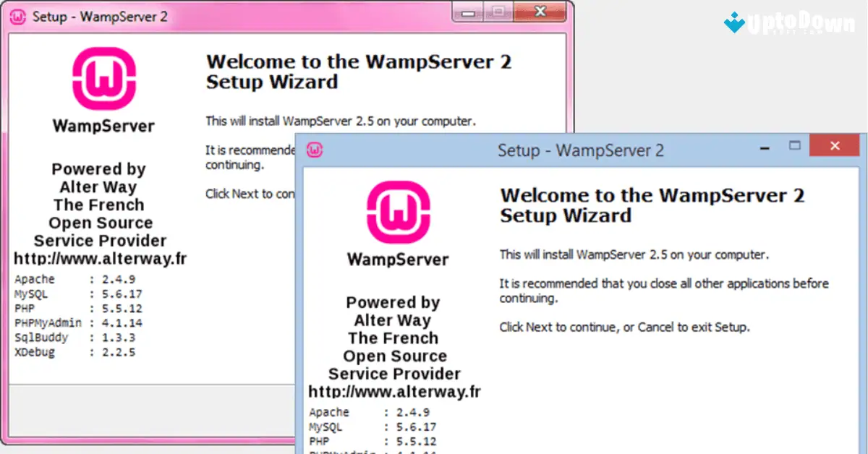The height and width of the screenshot is (454, 868).
Task: Click the minimize icon on the front Setup window
Action: [765, 145]
